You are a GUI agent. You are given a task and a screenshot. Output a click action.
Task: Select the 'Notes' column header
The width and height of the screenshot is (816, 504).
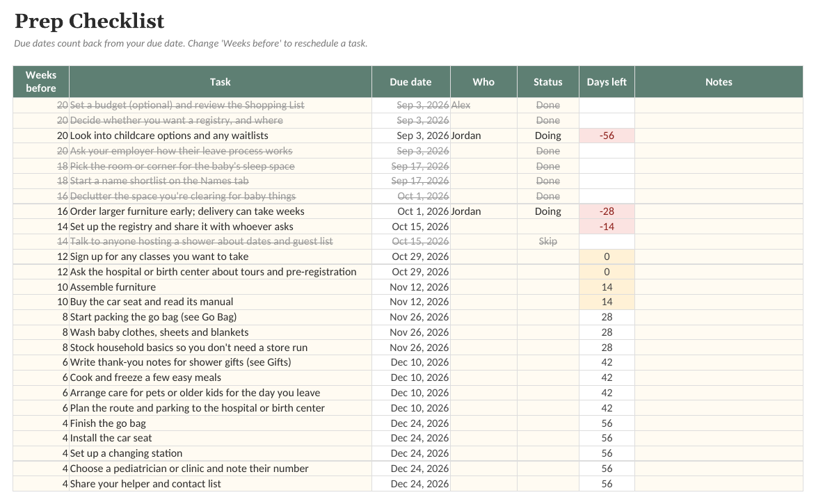pyautogui.click(x=719, y=81)
